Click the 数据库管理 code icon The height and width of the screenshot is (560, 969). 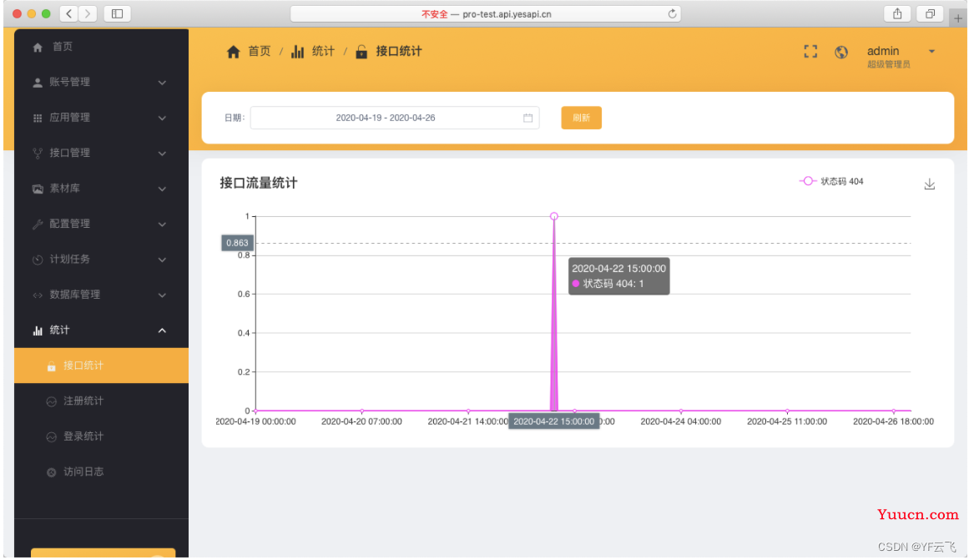[x=38, y=295]
